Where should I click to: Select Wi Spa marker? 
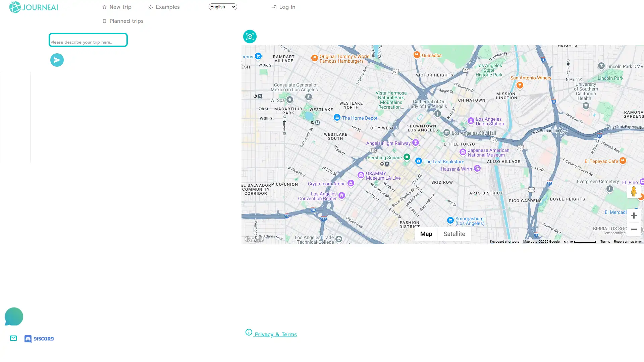pos(290,100)
